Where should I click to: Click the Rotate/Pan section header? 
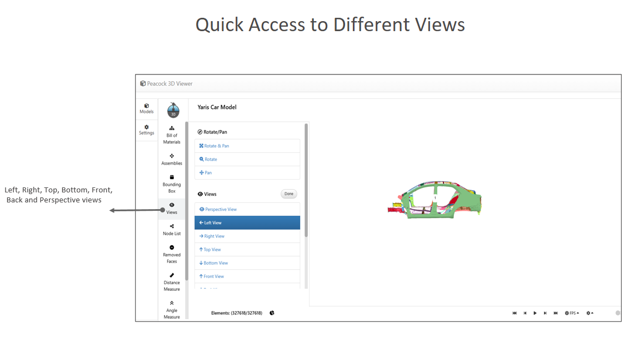tap(212, 132)
